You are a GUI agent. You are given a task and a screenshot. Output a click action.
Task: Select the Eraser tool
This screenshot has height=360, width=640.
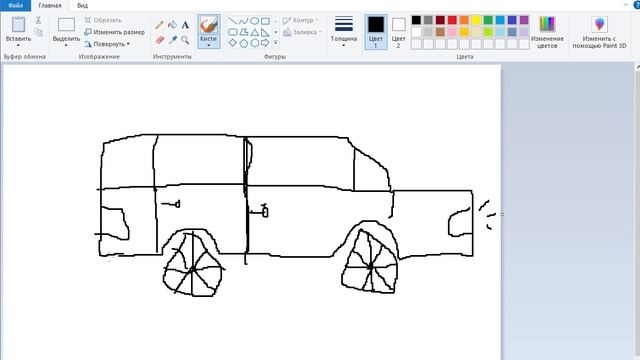point(160,40)
